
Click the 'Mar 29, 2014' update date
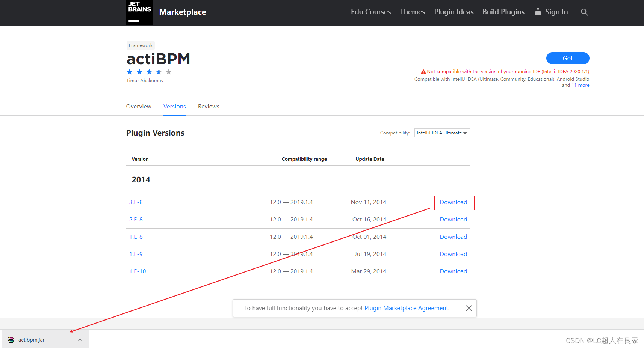pos(369,271)
